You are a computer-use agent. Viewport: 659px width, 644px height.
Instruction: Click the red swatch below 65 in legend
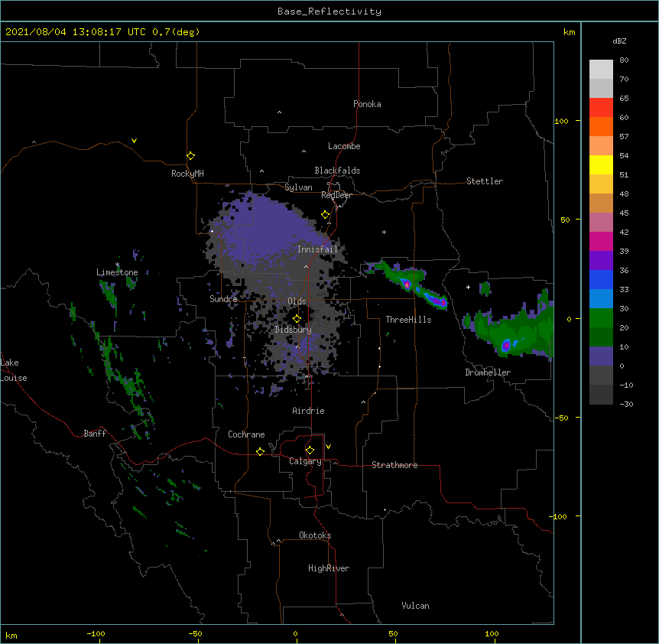[601, 108]
